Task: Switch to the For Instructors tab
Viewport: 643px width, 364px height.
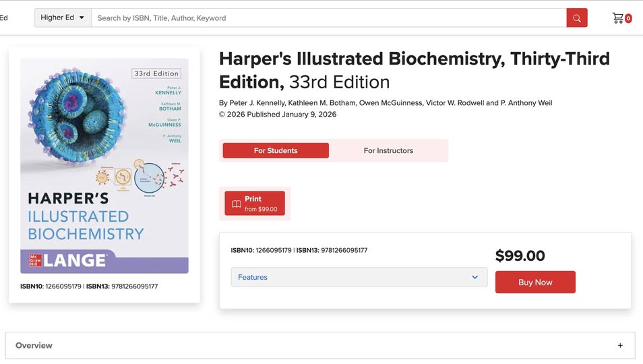Action: (x=388, y=150)
